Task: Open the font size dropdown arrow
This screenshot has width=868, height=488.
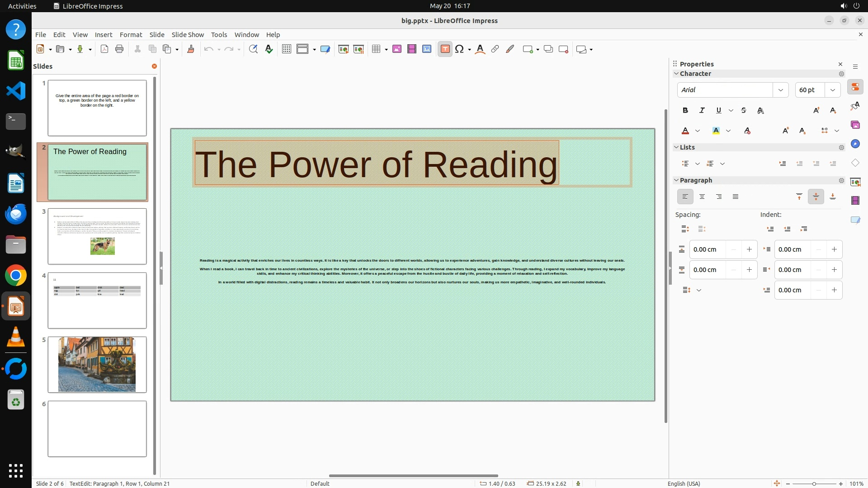Action: [832, 90]
